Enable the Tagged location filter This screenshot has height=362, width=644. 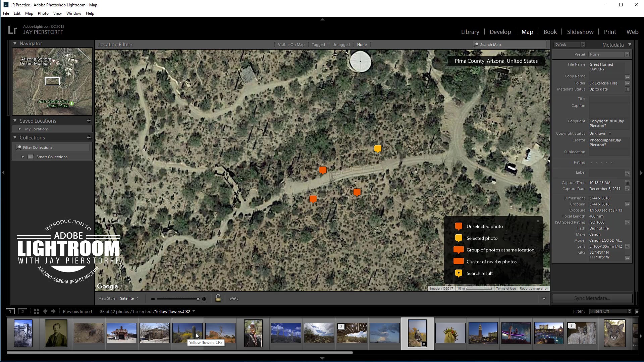click(x=318, y=45)
